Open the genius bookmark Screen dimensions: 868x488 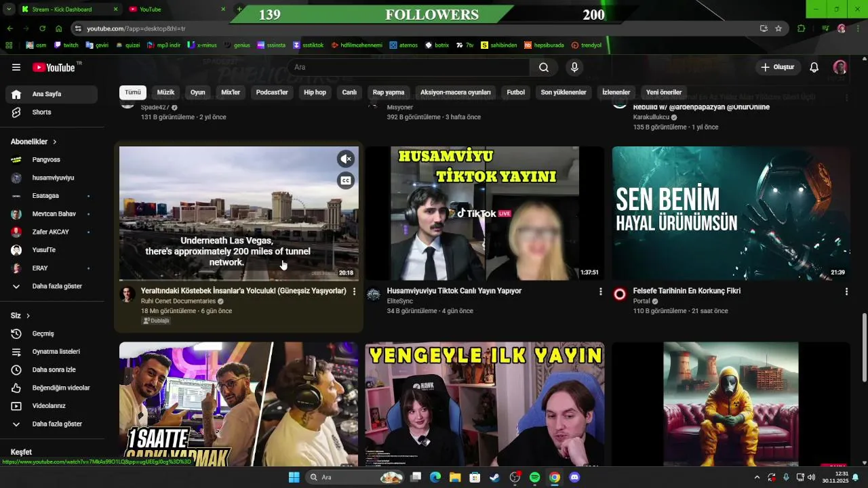[x=237, y=45]
